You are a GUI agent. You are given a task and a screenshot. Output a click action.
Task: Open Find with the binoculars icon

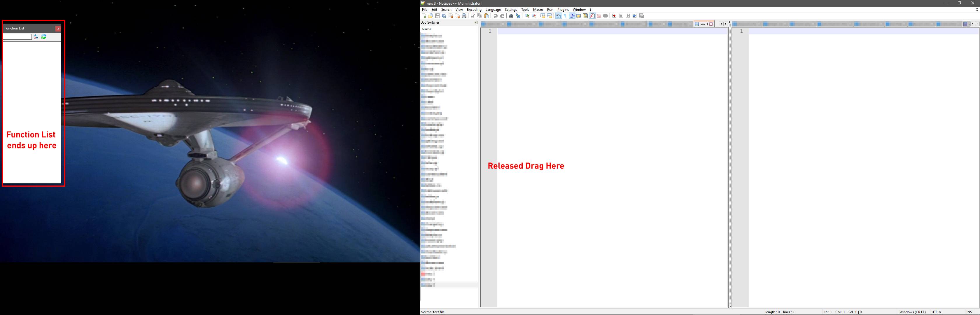[x=511, y=16]
